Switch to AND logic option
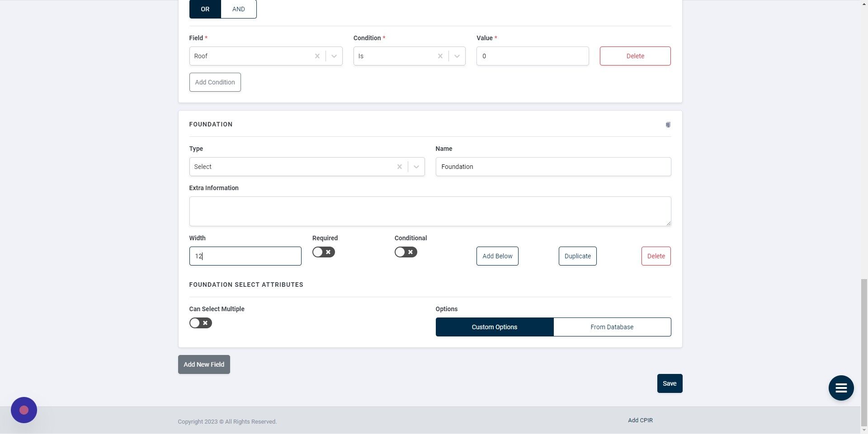868x434 pixels. [x=239, y=9]
